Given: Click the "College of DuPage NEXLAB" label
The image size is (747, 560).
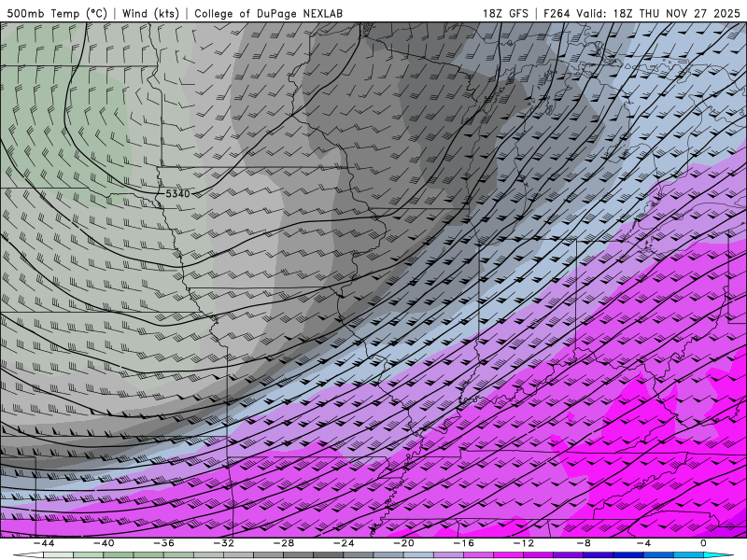Looking at the screenshot, I should (268, 13).
